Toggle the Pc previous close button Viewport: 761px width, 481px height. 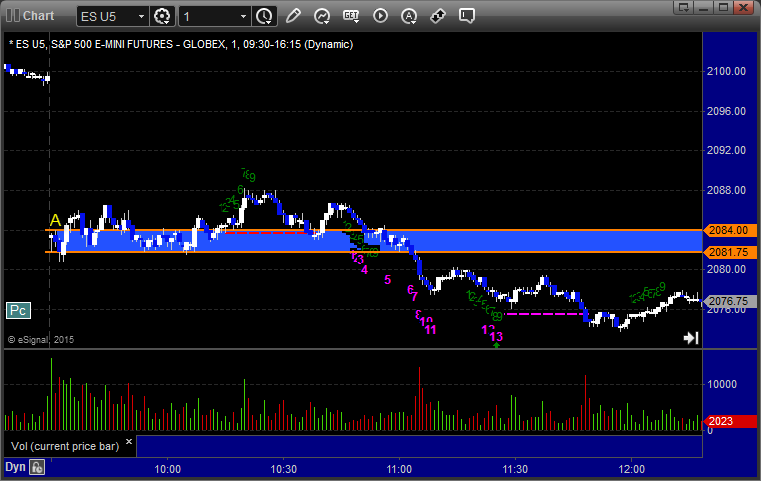(x=18, y=310)
